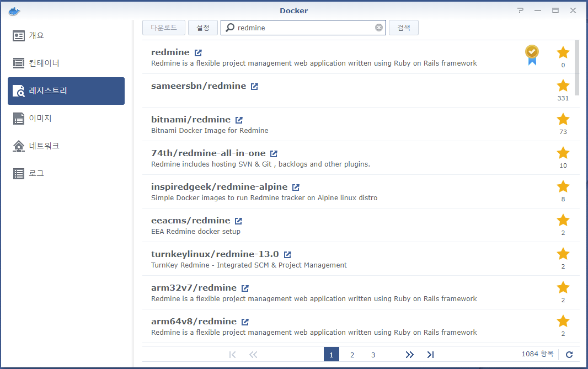Click the 설정 settings button
The width and height of the screenshot is (588, 369).
click(x=203, y=28)
